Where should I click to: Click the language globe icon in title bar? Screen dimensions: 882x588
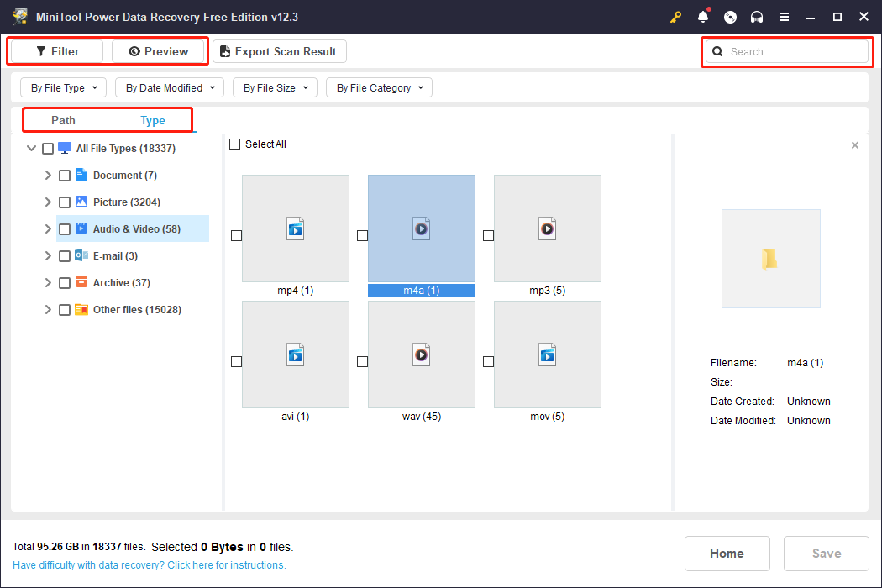click(x=729, y=17)
